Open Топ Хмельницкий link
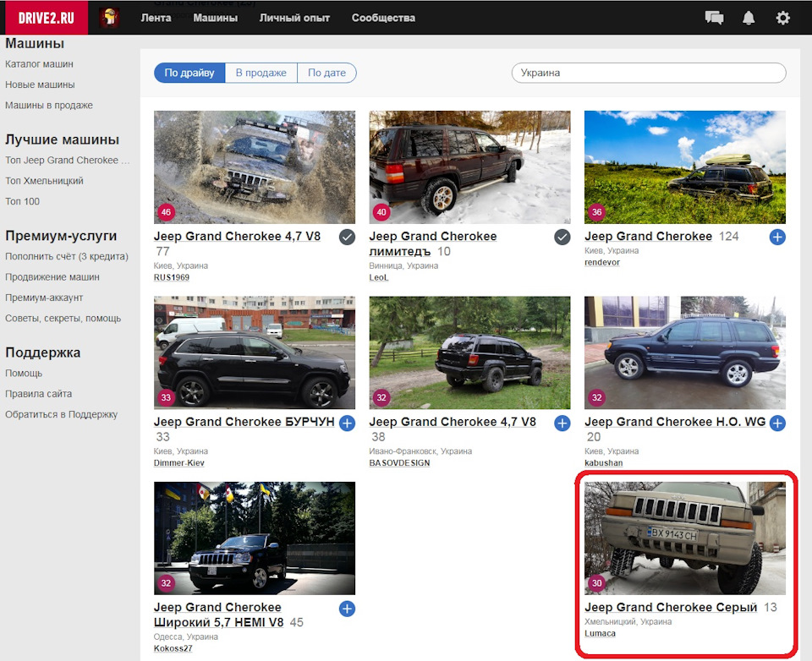 [x=44, y=181]
